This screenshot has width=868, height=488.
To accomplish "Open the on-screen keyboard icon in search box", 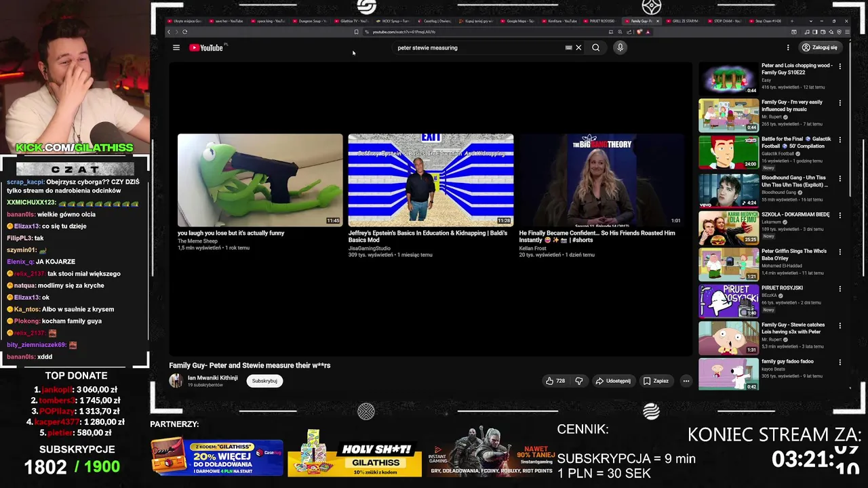I will (x=568, y=47).
